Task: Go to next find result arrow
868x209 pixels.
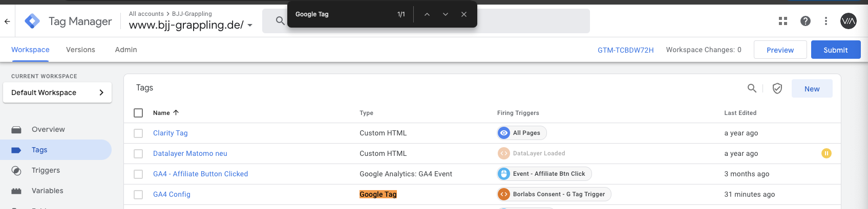Action: point(446,14)
